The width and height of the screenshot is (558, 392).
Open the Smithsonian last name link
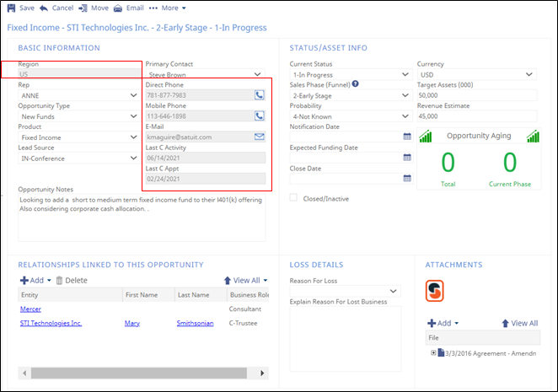195,323
